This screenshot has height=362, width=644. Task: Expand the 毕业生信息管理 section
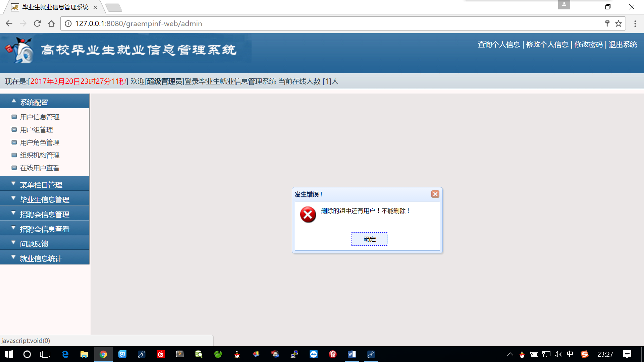(x=44, y=199)
